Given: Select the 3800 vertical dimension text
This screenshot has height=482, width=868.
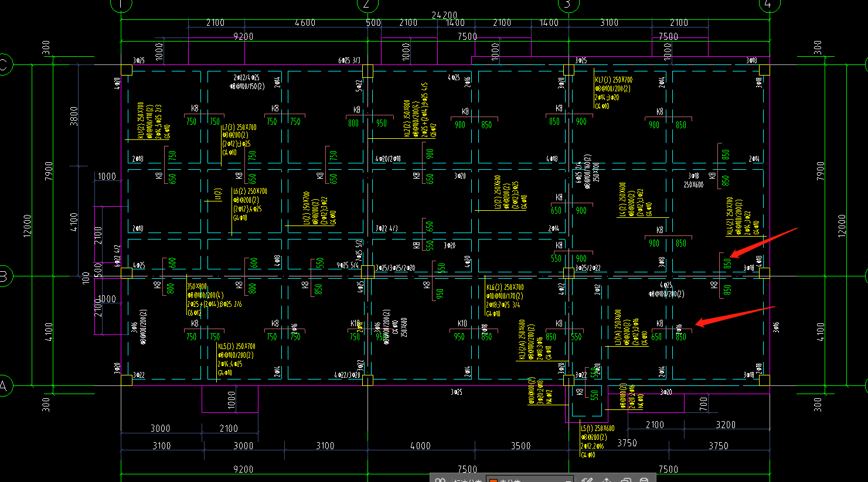Looking at the screenshot, I should point(74,117).
